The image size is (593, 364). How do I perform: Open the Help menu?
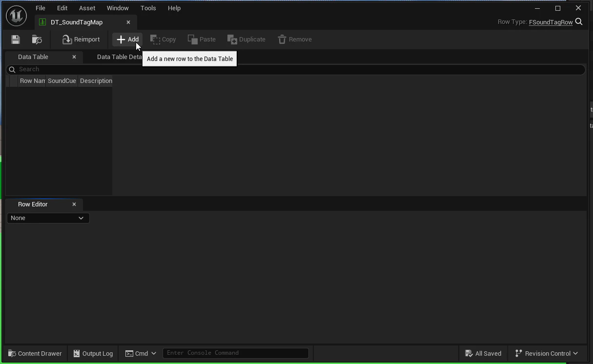click(x=174, y=8)
